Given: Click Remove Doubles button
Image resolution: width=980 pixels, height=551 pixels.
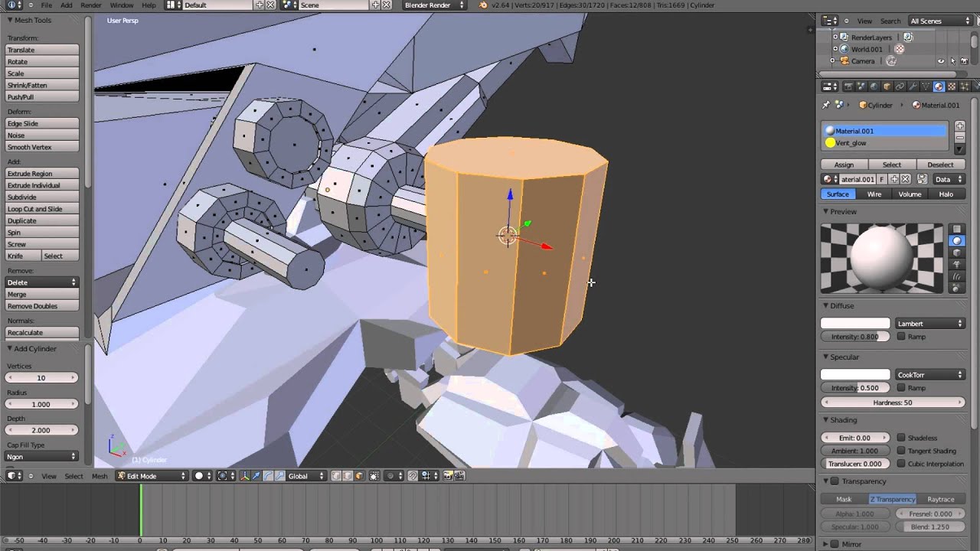Looking at the screenshot, I should tap(42, 306).
